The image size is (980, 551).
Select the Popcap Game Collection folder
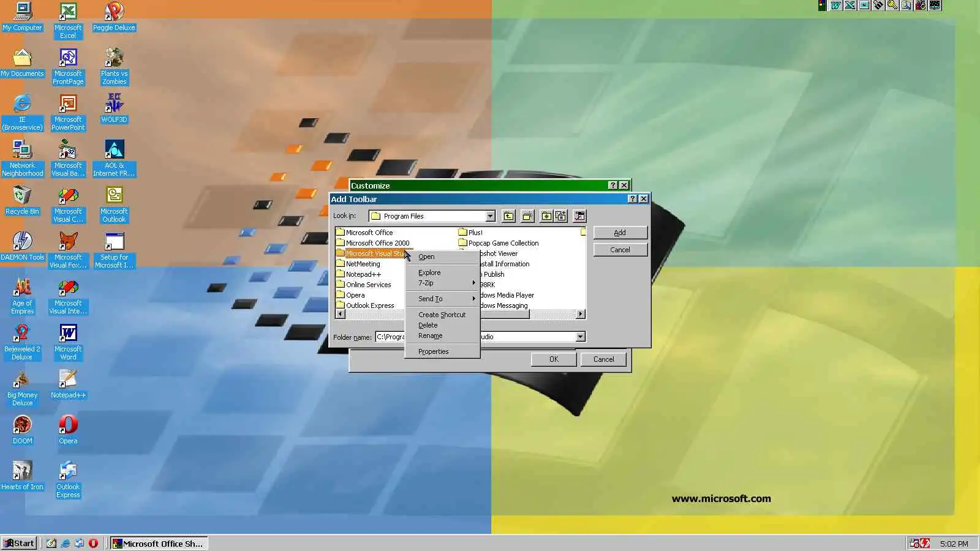tap(499, 243)
